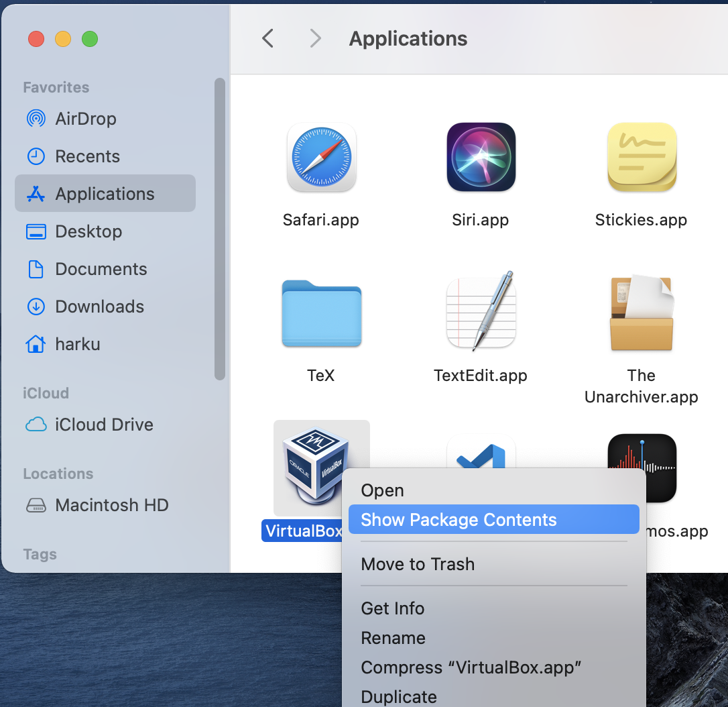
Task: Click the iCloud section header
Action: pyautogui.click(x=46, y=393)
